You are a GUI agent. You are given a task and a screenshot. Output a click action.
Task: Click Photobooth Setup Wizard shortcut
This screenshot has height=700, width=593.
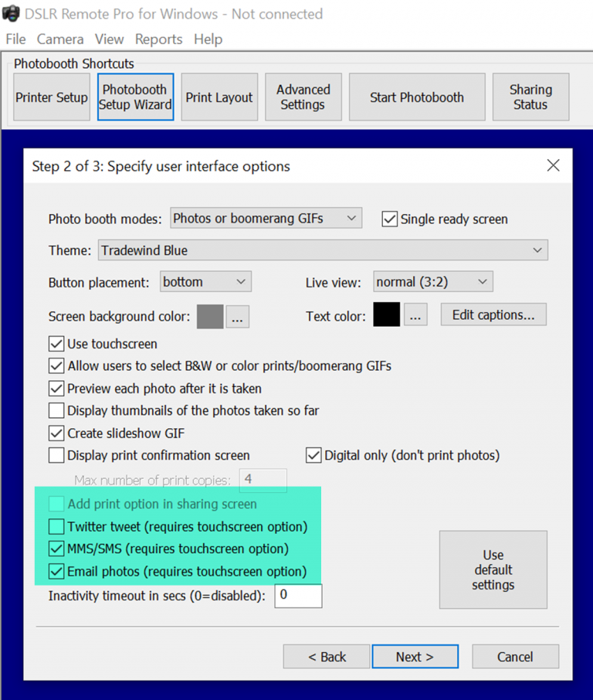[x=136, y=97]
